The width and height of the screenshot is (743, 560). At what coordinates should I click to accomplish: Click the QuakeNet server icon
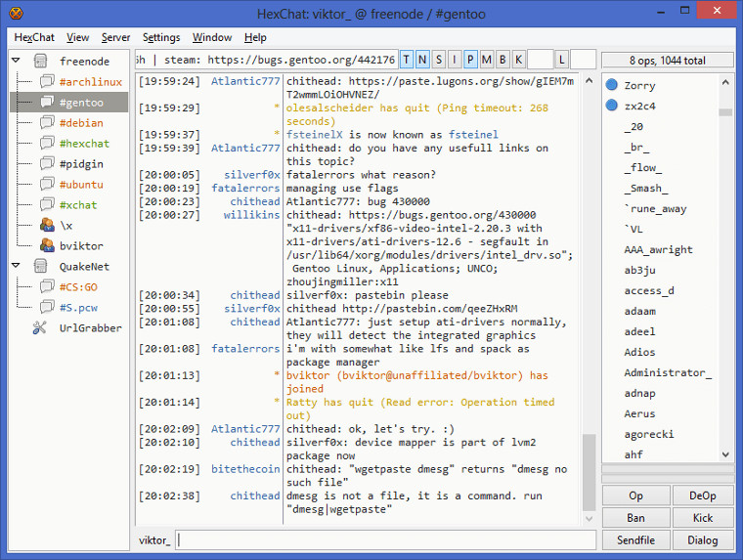pos(41,266)
